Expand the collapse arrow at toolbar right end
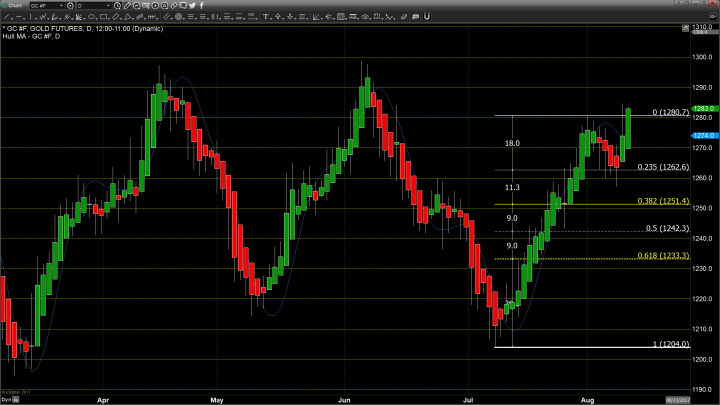 [x=706, y=17]
